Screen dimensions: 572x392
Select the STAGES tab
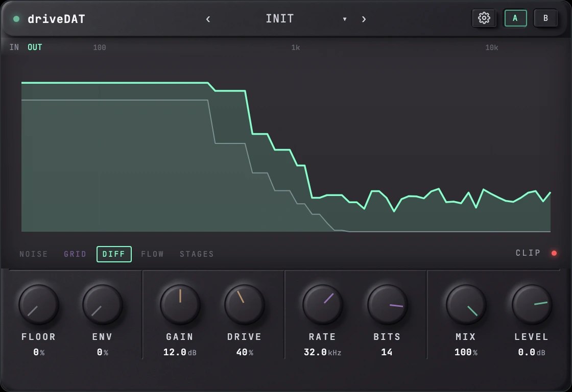pyautogui.click(x=197, y=254)
